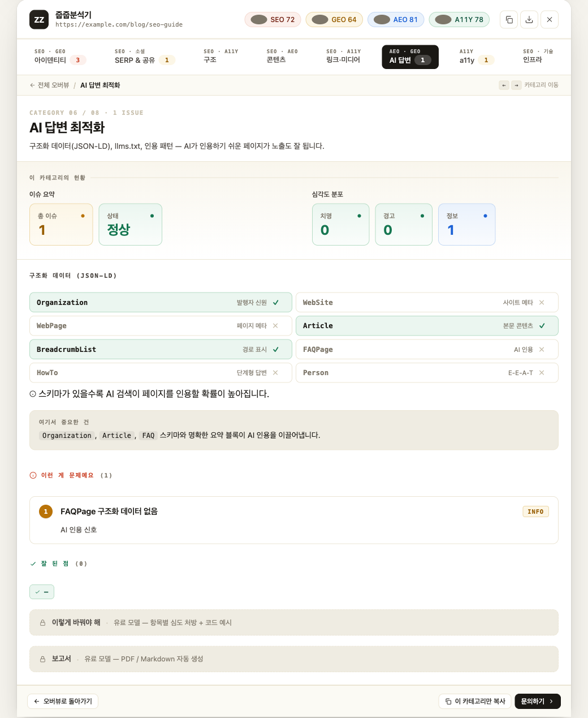Click the X icon on WebSite row
This screenshot has width=588, height=718.
click(x=542, y=303)
